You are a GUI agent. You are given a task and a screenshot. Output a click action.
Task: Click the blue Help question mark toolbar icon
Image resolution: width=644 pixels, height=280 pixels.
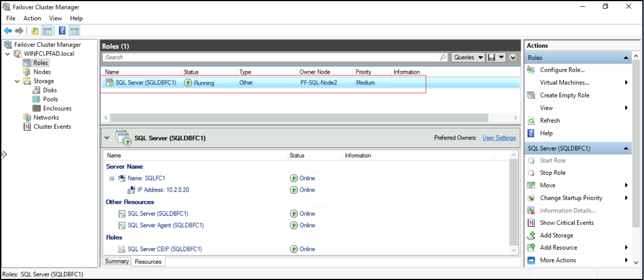pyautogui.click(x=62, y=31)
